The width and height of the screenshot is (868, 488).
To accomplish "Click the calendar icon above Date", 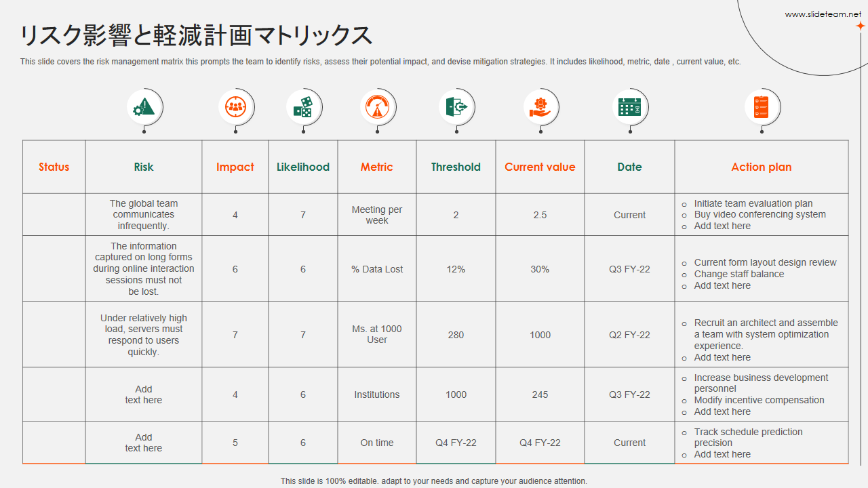I will click(x=630, y=107).
